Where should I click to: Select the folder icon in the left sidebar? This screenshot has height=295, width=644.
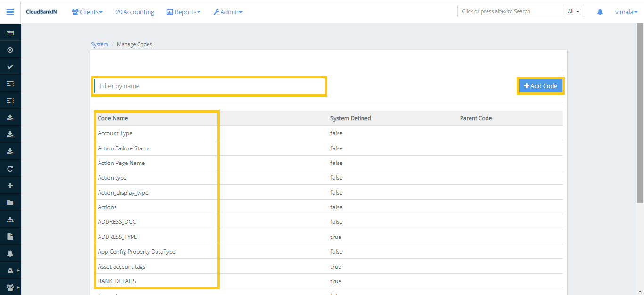(10, 202)
